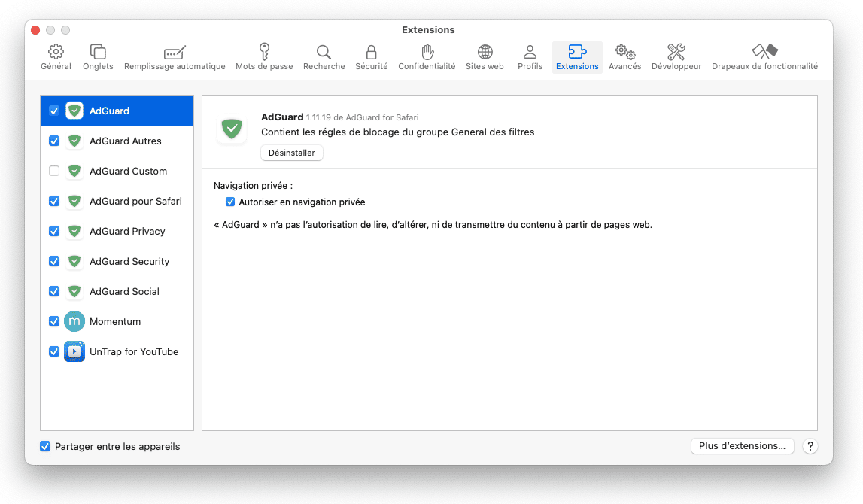Click the AdGuard pour Safari shield icon
The image size is (863, 504).
pos(74,201)
